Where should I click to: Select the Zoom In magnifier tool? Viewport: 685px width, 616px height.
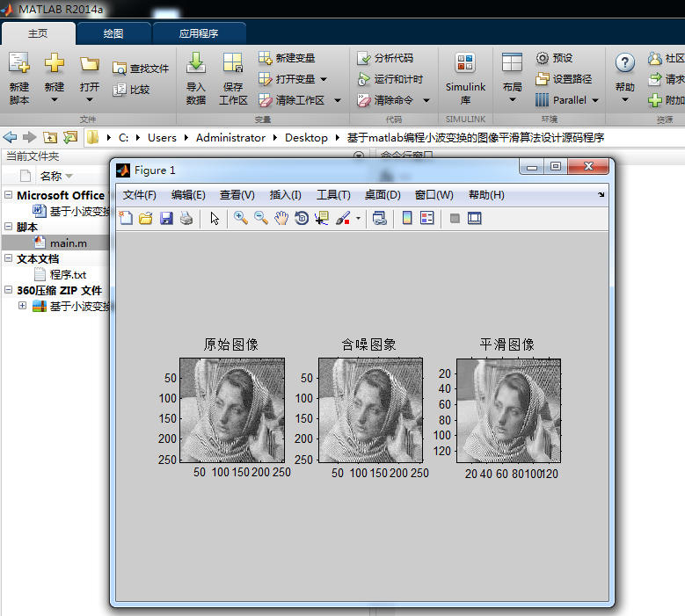[241, 218]
